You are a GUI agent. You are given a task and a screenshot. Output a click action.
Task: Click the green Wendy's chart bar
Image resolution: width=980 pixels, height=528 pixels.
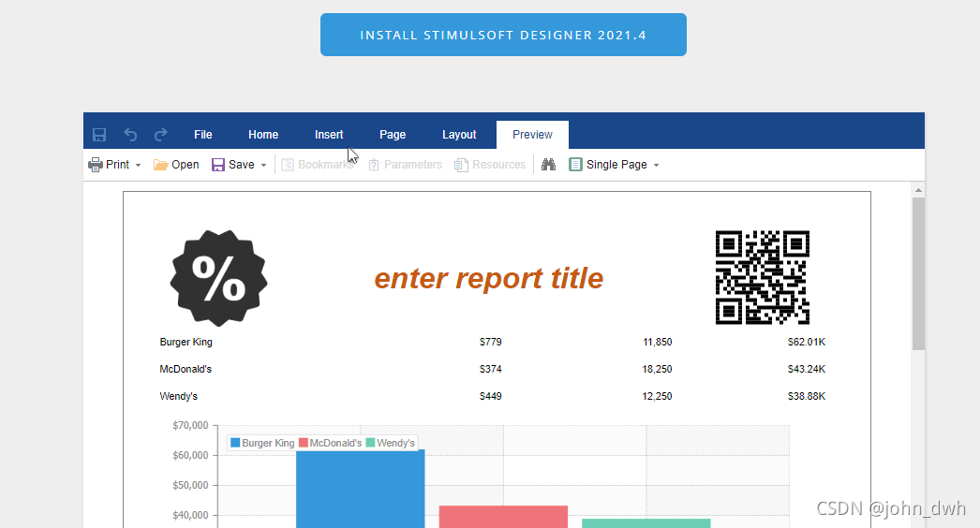pos(646,523)
